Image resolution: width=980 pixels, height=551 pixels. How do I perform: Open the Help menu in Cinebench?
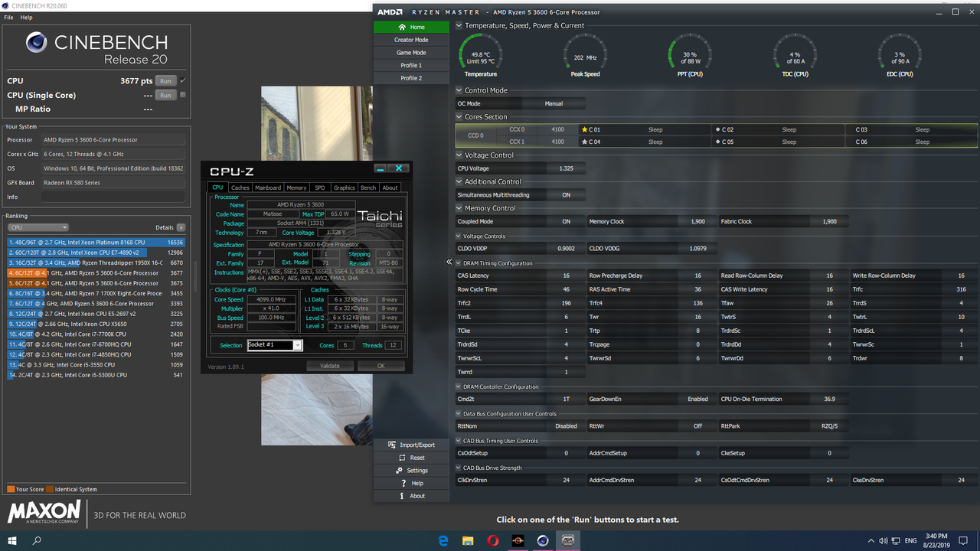[26, 17]
